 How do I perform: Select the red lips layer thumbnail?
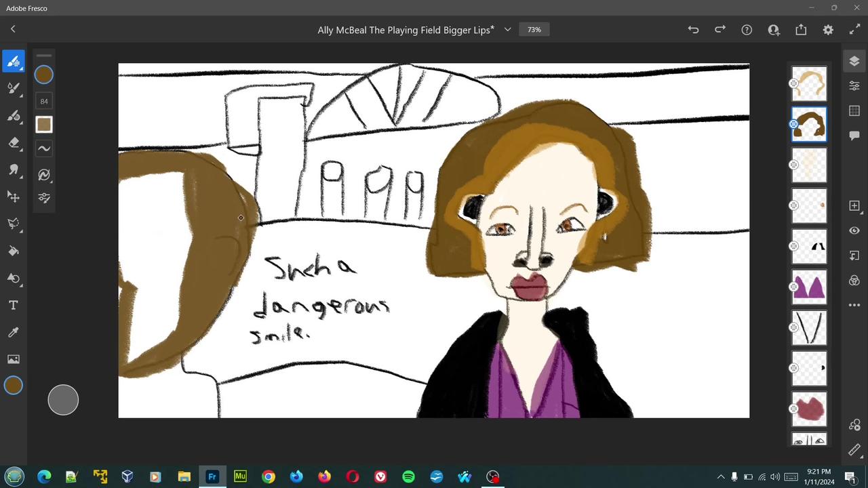(x=810, y=409)
